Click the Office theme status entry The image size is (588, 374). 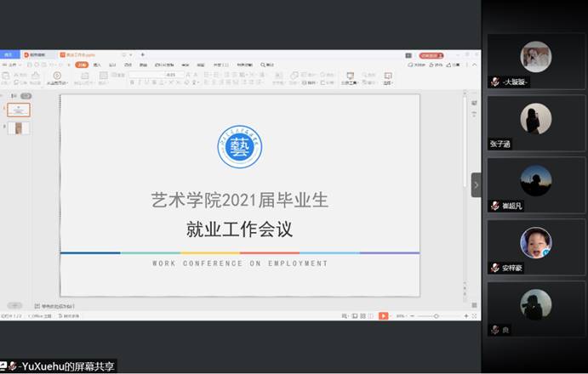(40, 316)
